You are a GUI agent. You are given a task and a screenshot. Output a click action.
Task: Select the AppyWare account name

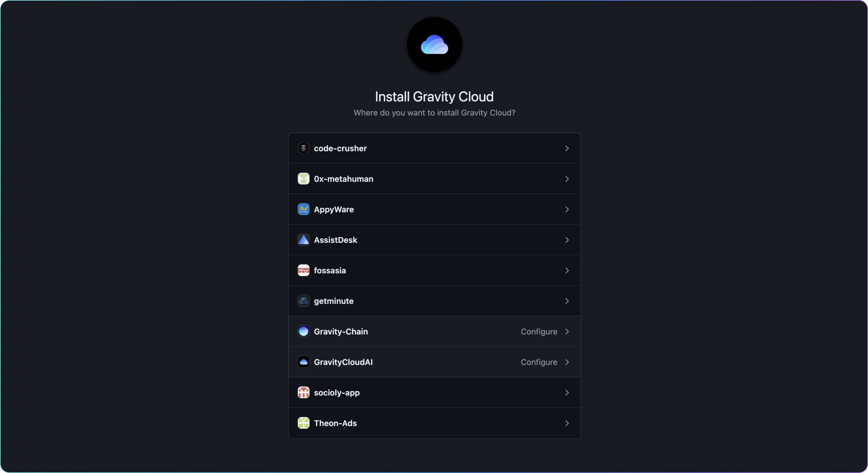coord(334,209)
